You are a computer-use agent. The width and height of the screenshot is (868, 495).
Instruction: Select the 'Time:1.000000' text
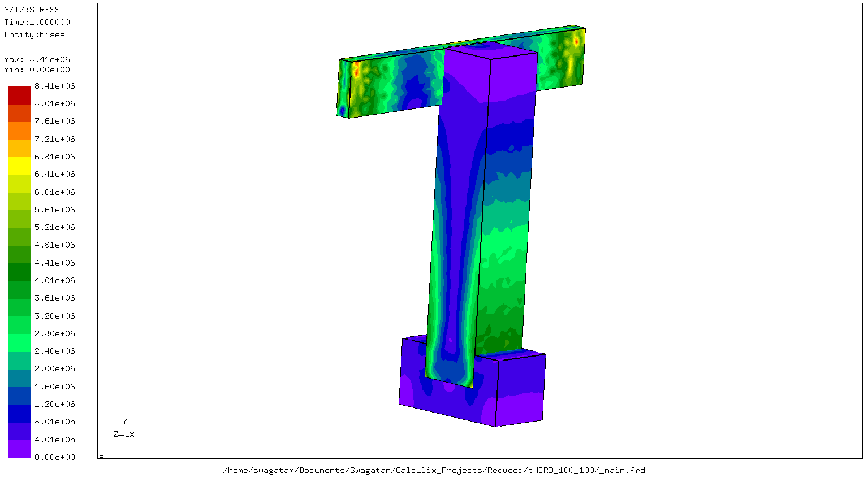[x=37, y=22]
